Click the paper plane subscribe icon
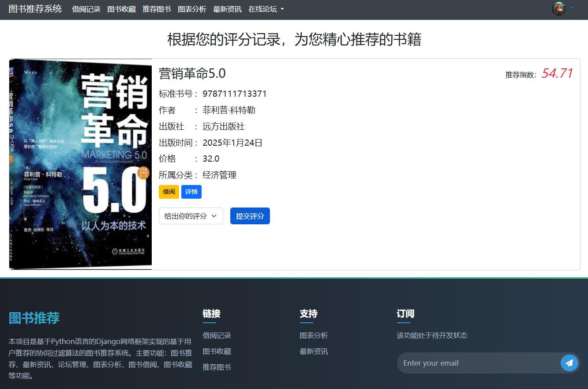The width and height of the screenshot is (588, 389). pyautogui.click(x=569, y=363)
